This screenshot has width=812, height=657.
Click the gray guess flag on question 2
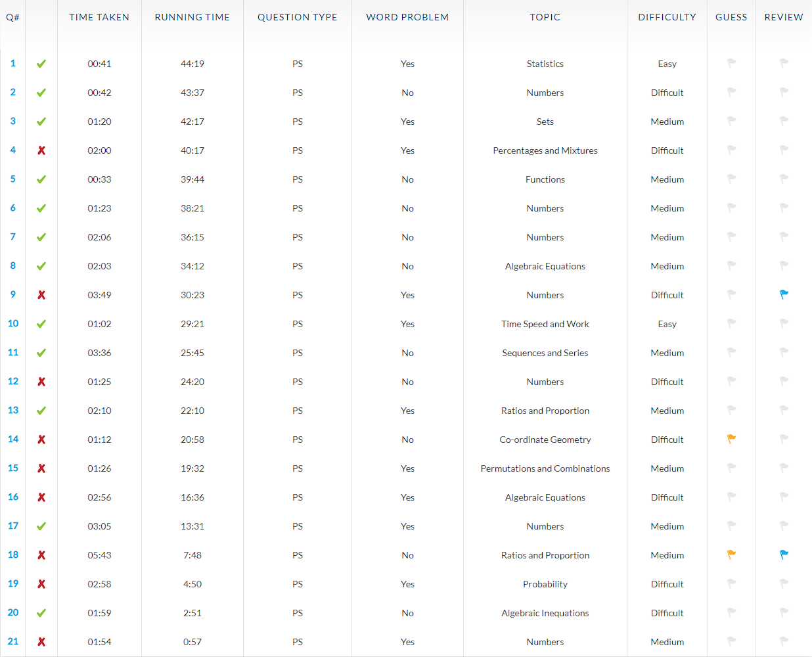[731, 92]
